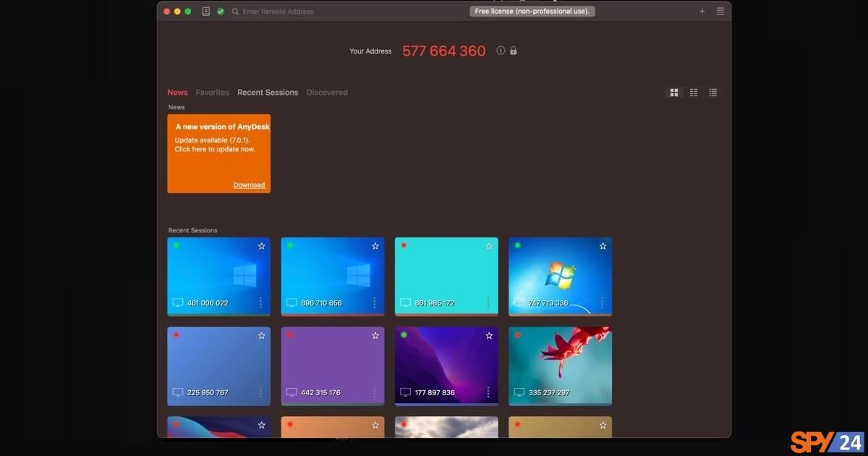868x456 pixels.
Task: Open a new tab with the plus icon
Action: pos(701,11)
